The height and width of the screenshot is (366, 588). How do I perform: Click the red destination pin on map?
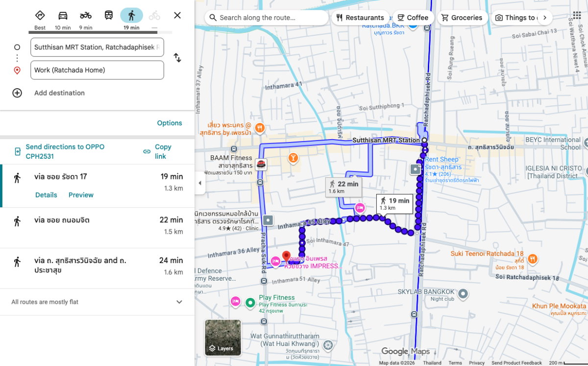(x=286, y=257)
